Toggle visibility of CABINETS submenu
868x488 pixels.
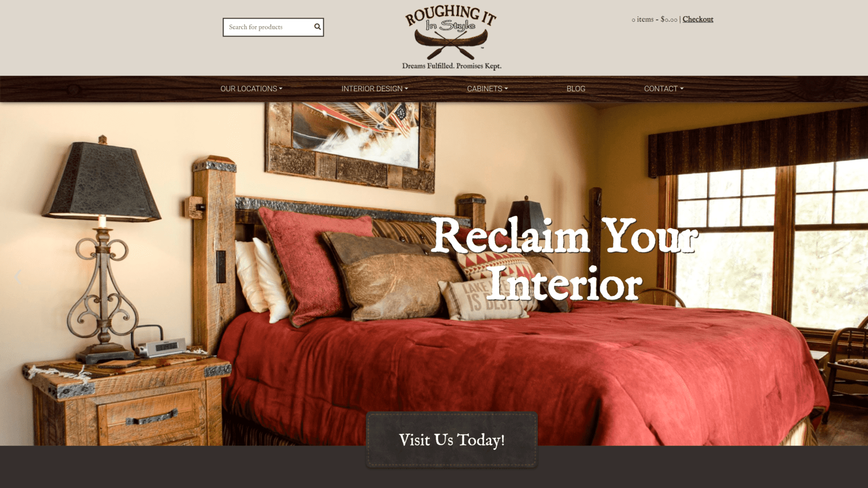(x=487, y=88)
